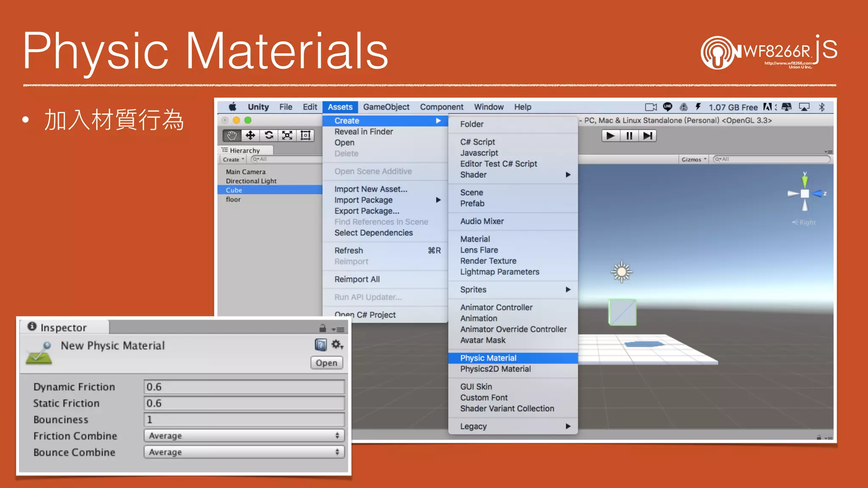The width and height of the screenshot is (868, 488).
Task: Click the Static Friction value field
Action: pyautogui.click(x=244, y=403)
